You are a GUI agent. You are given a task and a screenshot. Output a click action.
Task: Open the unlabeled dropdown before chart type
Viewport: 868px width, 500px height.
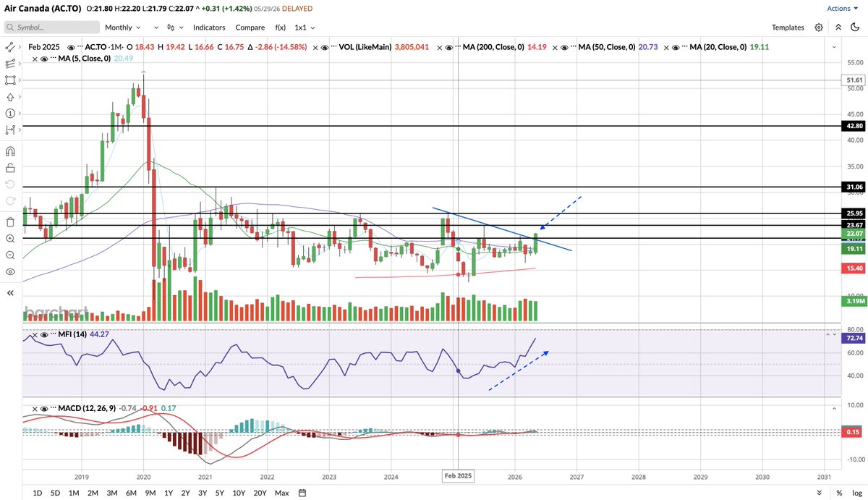156,27
